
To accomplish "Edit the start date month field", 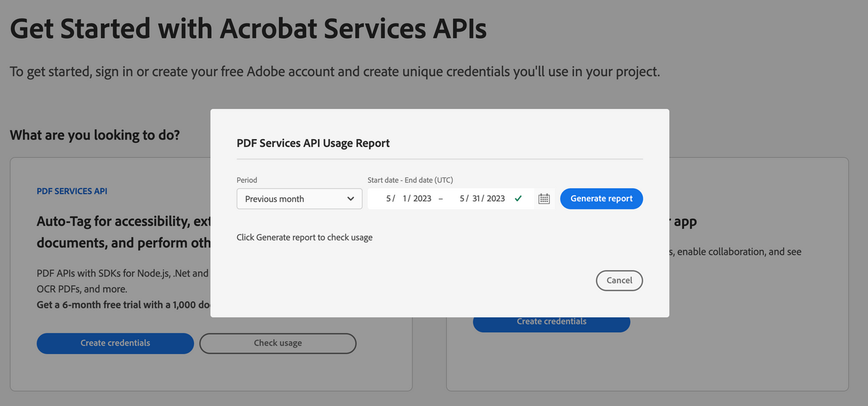I will tap(389, 199).
